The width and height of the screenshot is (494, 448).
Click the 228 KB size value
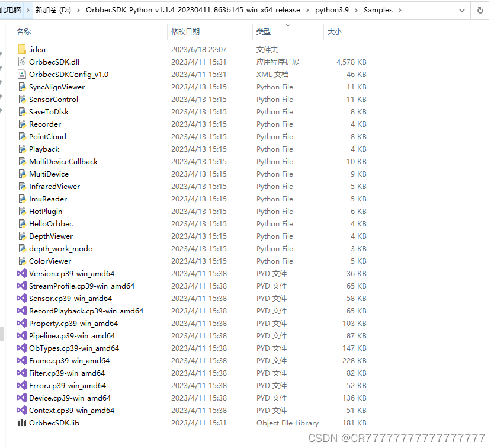(x=354, y=361)
